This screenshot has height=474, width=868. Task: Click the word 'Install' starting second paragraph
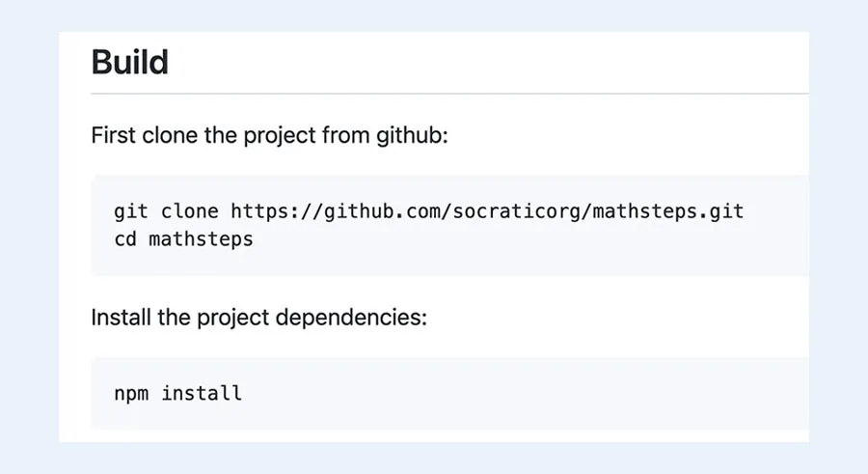point(121,318)
